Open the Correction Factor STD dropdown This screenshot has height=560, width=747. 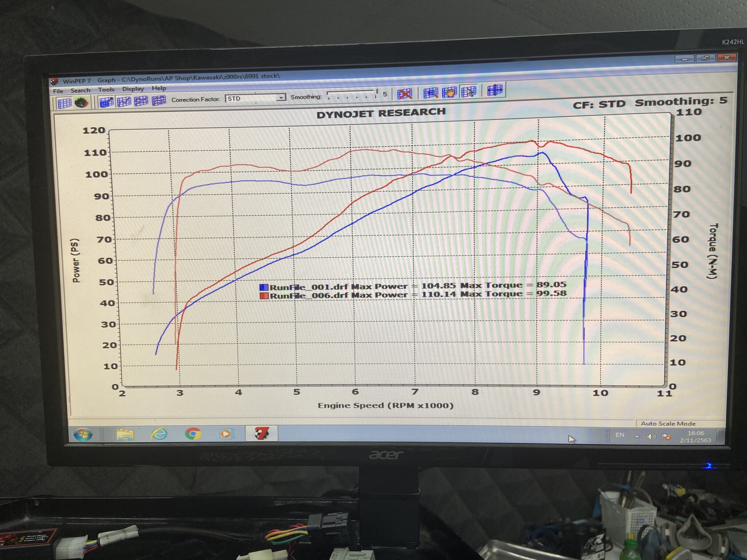coord(281,97)
